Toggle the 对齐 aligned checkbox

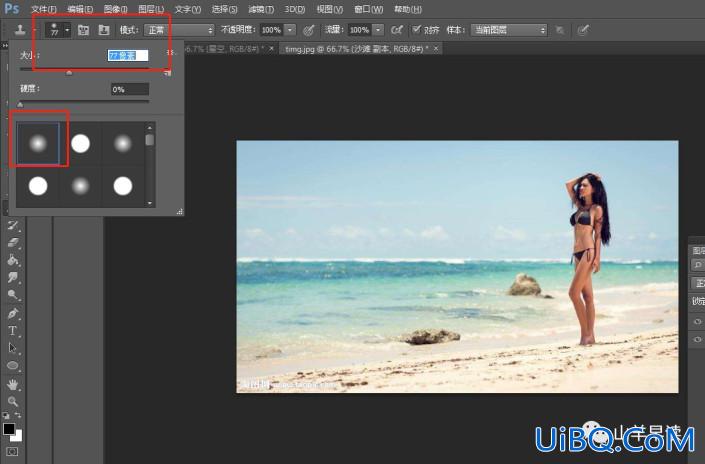pyautogui.click(x=416, y=30)
